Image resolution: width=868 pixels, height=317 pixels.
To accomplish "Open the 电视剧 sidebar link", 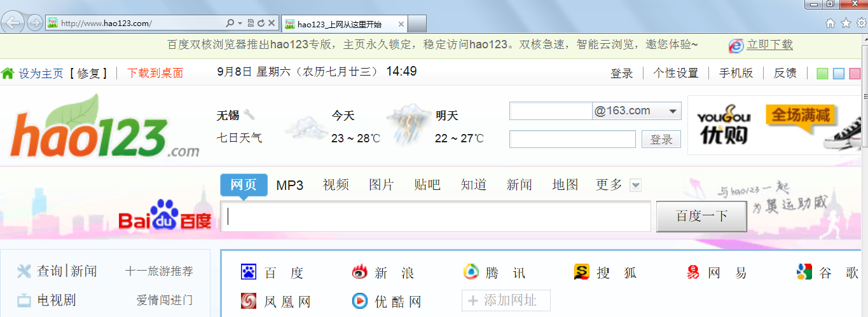I will pyautogui.click(x=57, y=300).
